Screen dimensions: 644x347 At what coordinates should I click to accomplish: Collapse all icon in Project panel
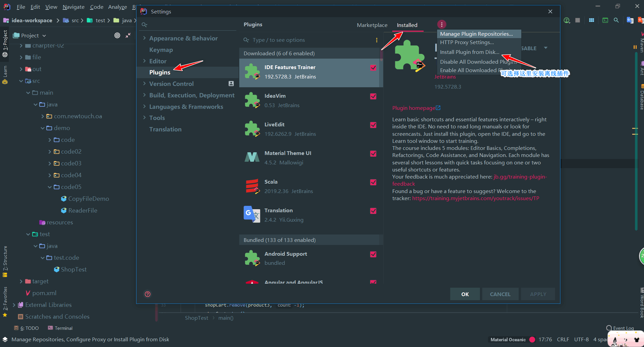[x=128, y=35]
